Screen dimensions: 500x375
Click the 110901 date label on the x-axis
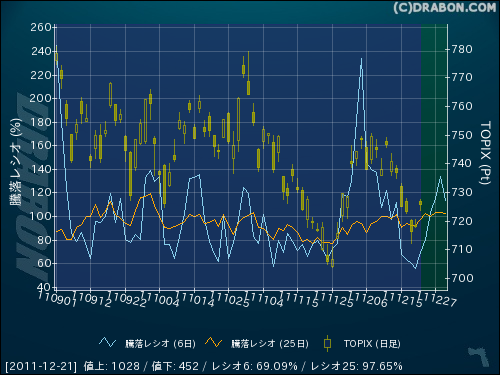pos(57,298)
